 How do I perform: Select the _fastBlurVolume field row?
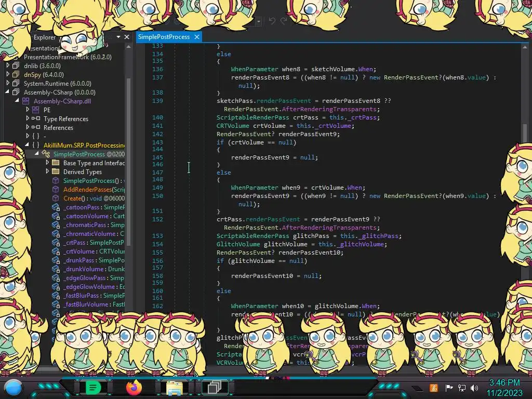94,304
